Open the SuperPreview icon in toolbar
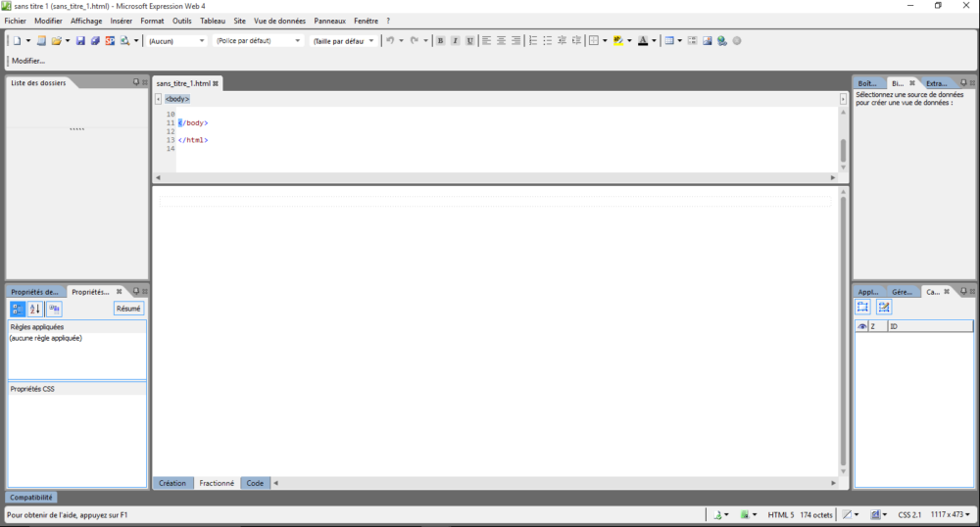The width and height of the screenshot is (980, 527). (110, 41)
